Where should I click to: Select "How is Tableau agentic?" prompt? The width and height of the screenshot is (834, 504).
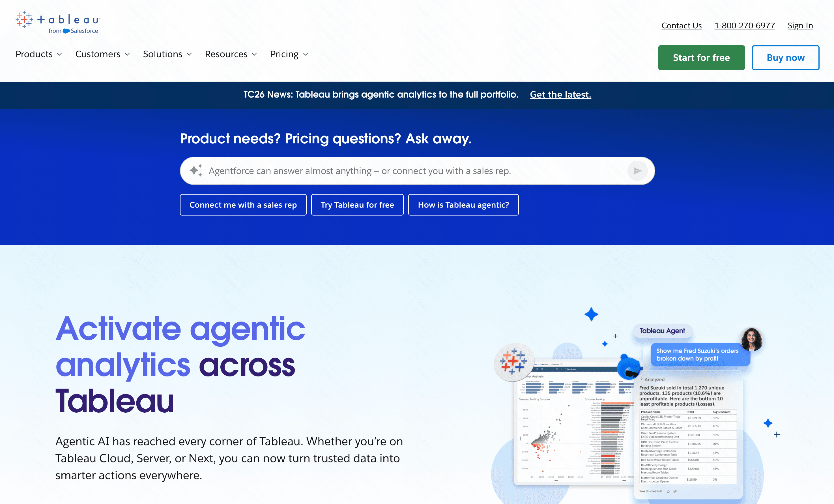tap(463, 205)
